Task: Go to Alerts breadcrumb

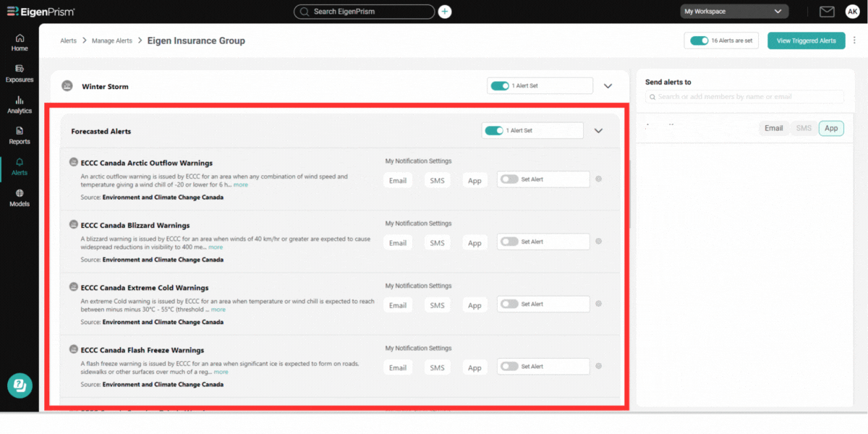Action: pos(68,41)
